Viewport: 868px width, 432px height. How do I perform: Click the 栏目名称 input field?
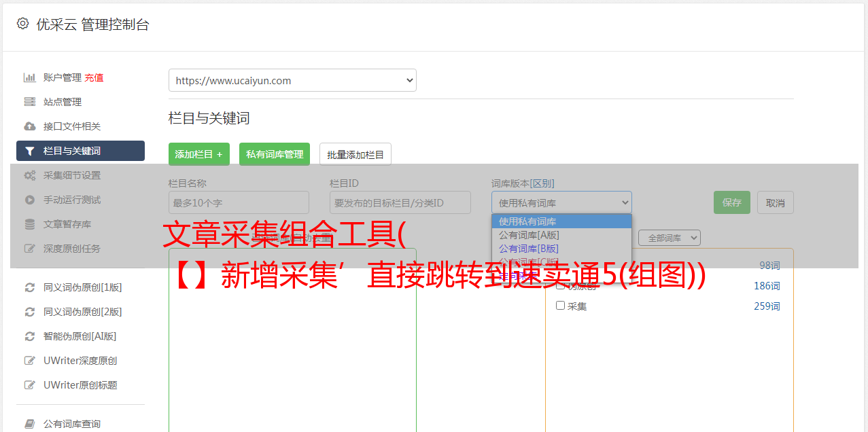[x=239, y=202]
